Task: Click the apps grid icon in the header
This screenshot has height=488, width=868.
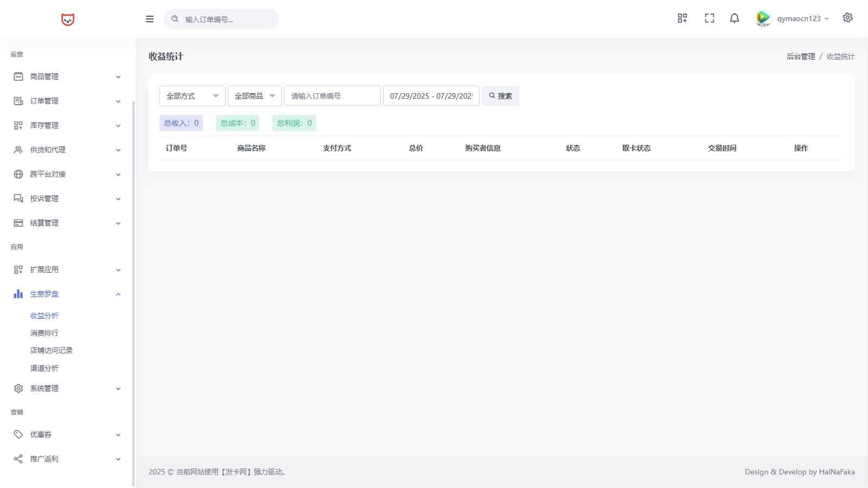Action: coord(682,18)
